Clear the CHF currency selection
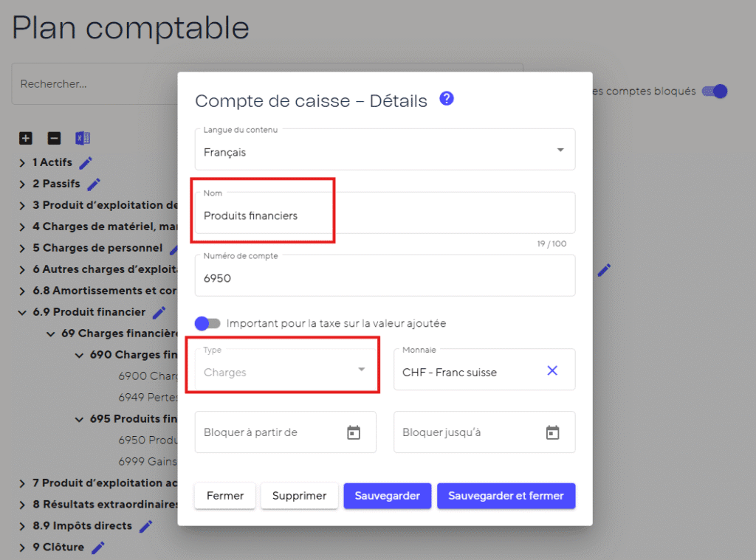The image size is (756, 560). click(552, 370)
